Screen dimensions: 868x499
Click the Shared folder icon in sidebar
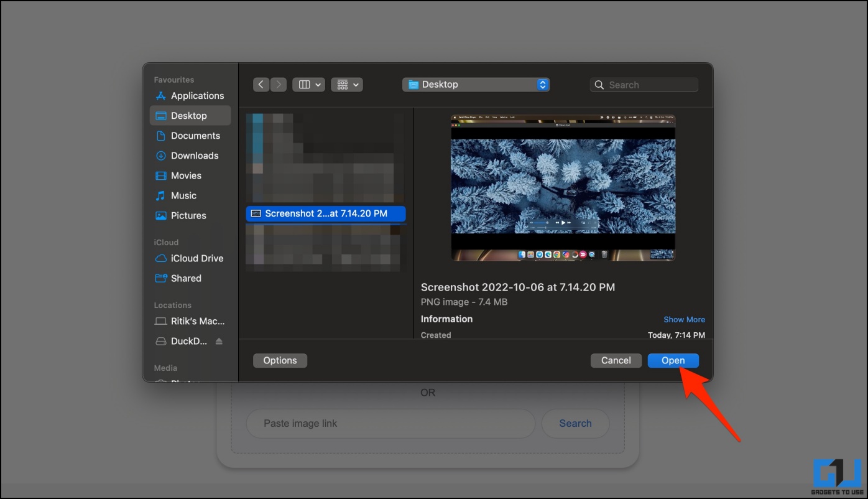coord(161,278)
